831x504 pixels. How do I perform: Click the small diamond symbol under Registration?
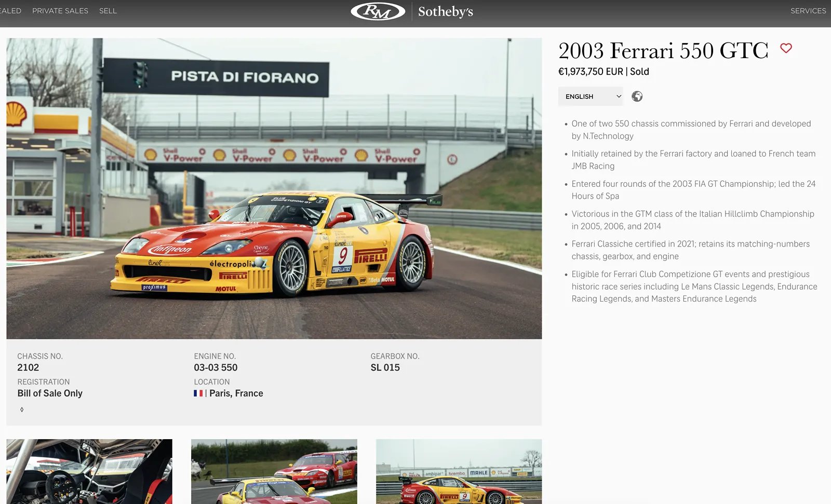point(22,410)
